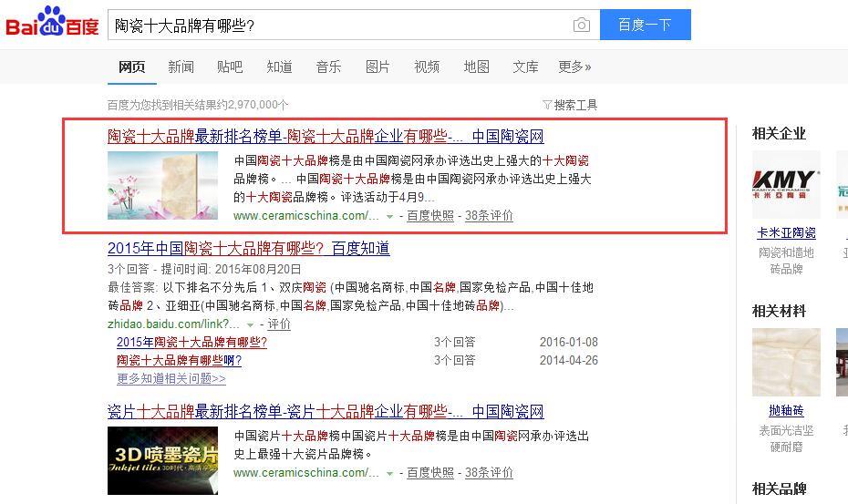This screenshot has width=848, height=504.
Task: Click first result URL www.ceramicschina.com
Action: tap(306, 215)
